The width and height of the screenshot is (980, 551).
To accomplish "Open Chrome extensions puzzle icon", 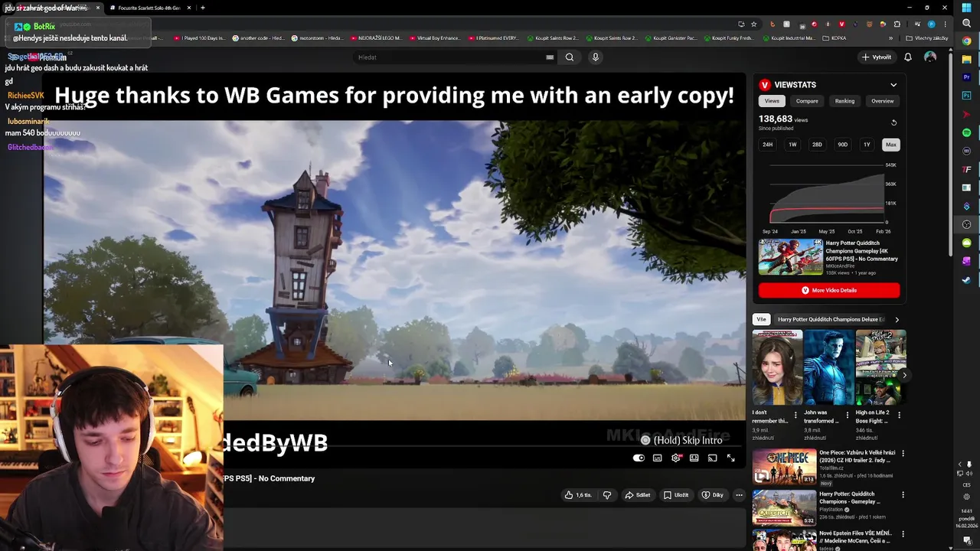I will tap(897, 24).
